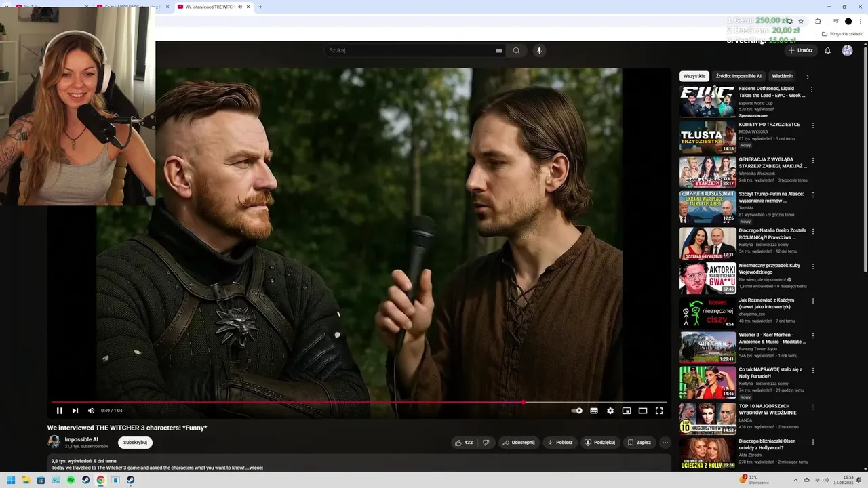The width and height of the screenshot is (868, 488).
Task: Open the YouTube account avatar menu
Action: [x=848, y=50]
